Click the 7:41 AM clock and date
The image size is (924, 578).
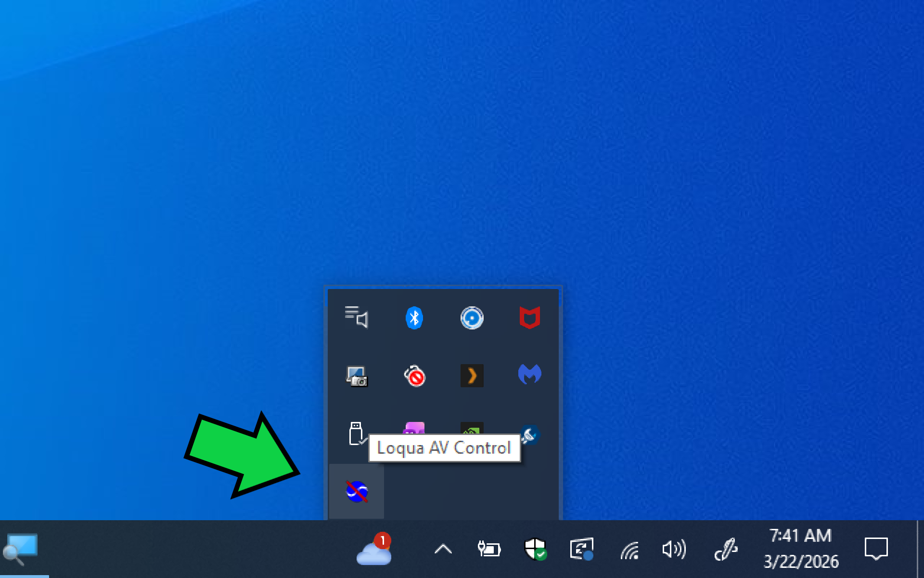pyautogui.click(x=801, y=549)
